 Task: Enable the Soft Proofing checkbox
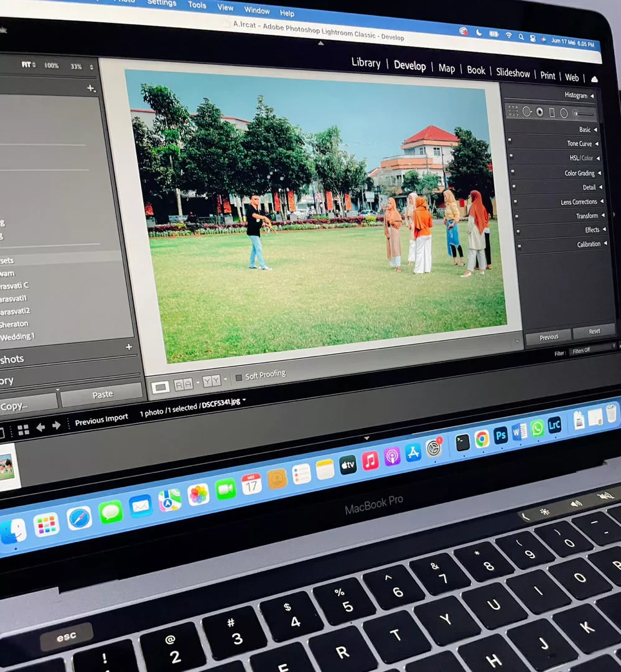239,378
